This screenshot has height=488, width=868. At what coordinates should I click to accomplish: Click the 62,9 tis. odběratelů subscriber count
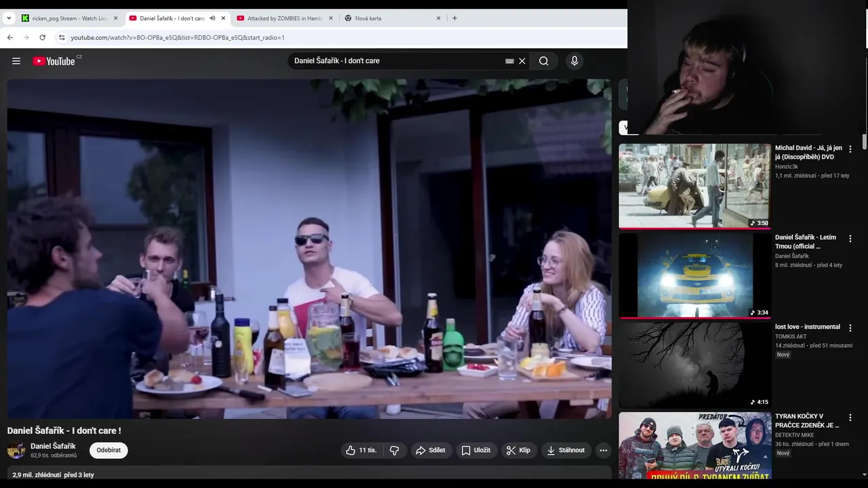click(x=54, y=455)
